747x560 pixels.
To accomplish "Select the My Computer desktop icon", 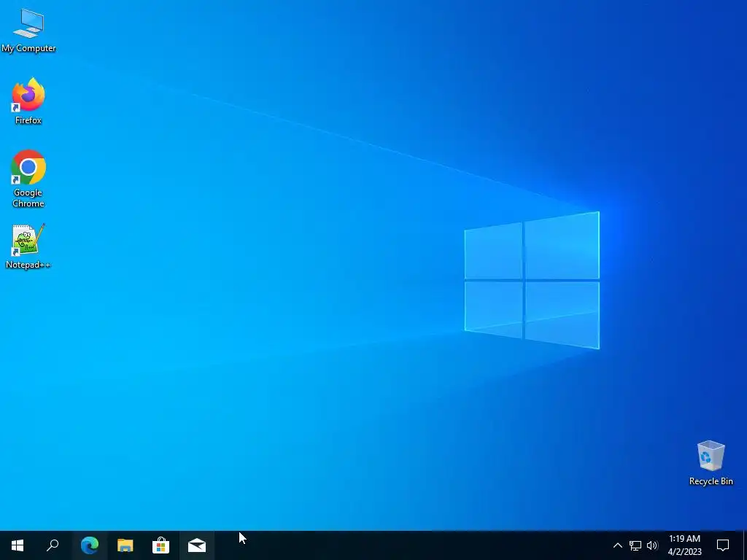I will 28,31.
